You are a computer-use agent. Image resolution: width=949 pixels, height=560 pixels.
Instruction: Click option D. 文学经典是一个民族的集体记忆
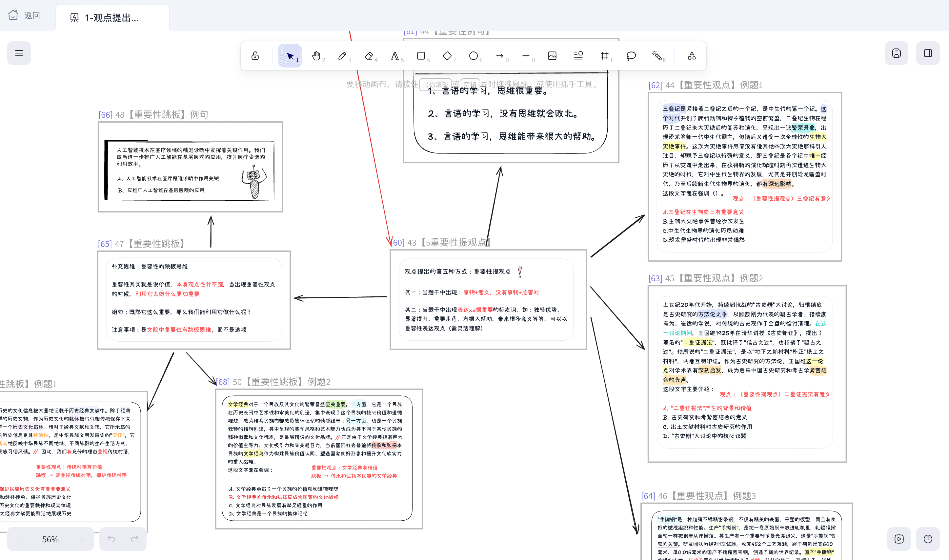(x=268, y=513)
